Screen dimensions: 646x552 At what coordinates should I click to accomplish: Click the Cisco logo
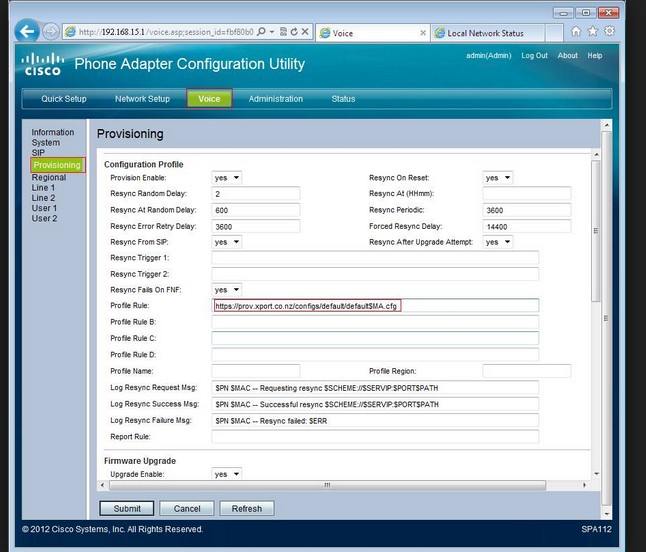(x=43, y=64)
